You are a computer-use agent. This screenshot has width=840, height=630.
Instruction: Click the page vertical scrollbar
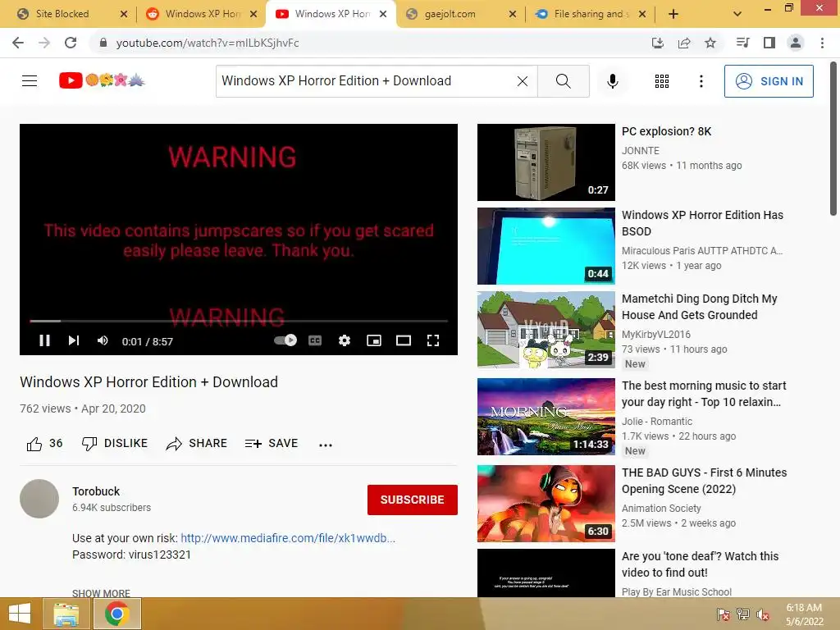coord(833,139)
